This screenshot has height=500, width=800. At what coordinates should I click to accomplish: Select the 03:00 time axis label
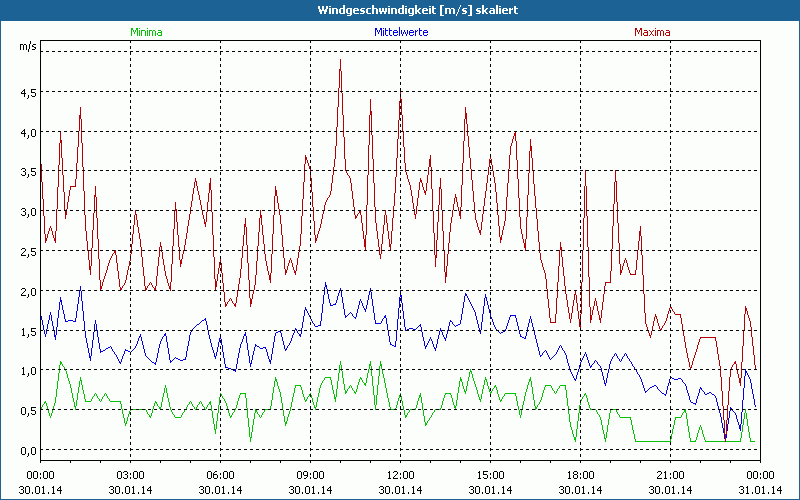[x=130, y=475]
